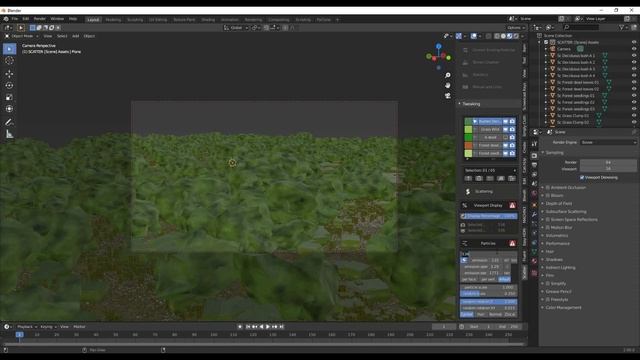
Task: Hide the Camera in the outliner
Action: pos(634,49)
